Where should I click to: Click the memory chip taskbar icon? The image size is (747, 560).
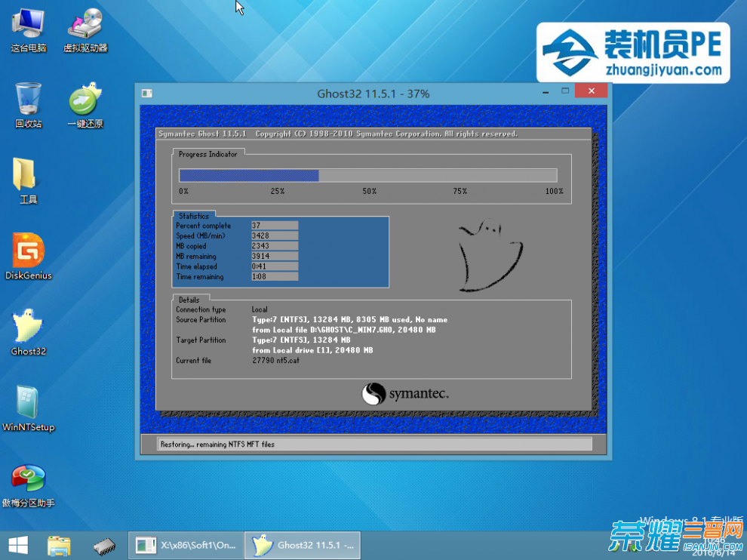pyautogui.click(x=104, y=546)
